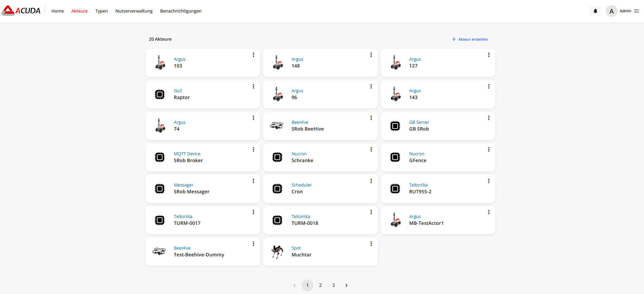Click the Argus 96 robot image
This screenshot has height=294, width=644.
tap(278, 94)
